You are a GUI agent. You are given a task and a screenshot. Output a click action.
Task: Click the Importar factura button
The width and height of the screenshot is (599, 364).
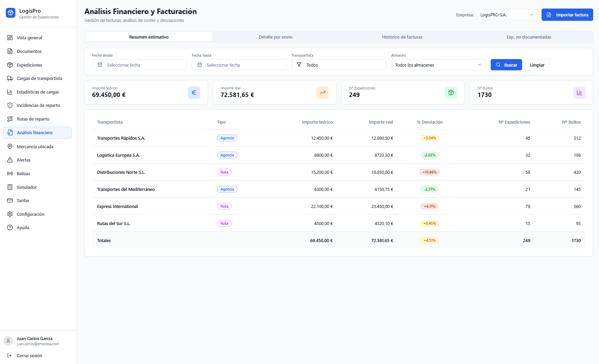point(567,15)
